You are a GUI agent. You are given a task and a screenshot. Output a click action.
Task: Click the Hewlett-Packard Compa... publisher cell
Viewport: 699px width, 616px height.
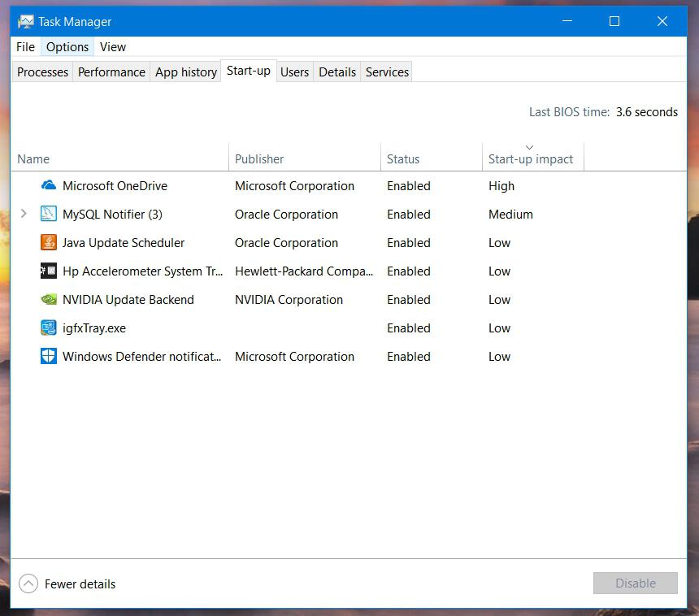click(x=304, y=271)
